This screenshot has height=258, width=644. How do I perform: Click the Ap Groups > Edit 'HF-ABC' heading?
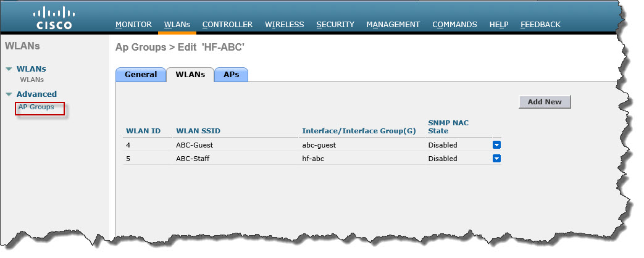coord(180,48)
